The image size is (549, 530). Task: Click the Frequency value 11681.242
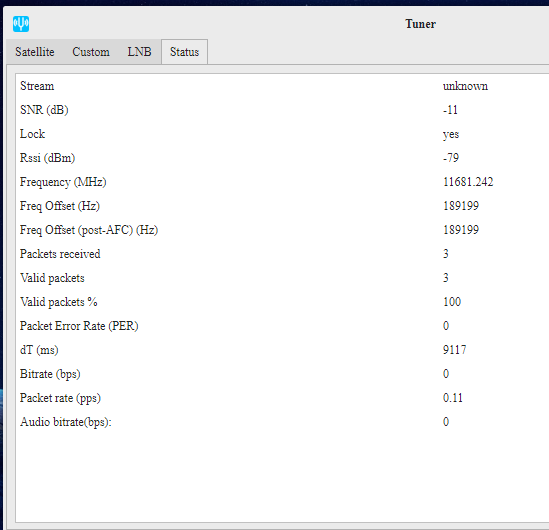point(468,182)
